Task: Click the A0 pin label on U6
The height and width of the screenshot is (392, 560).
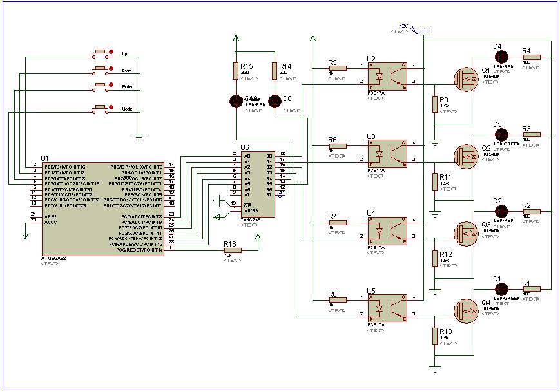Action: point(247,156)
